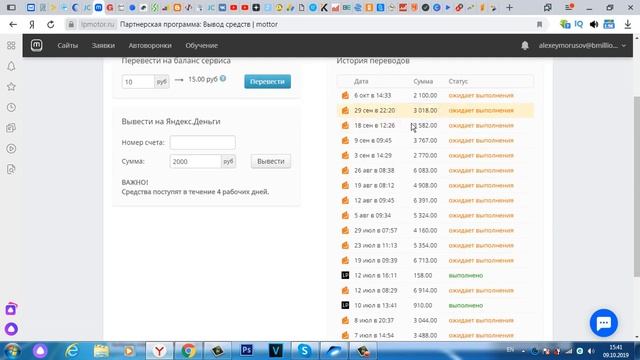
Task: Click the Вывести button
Action: click(271, 161)
